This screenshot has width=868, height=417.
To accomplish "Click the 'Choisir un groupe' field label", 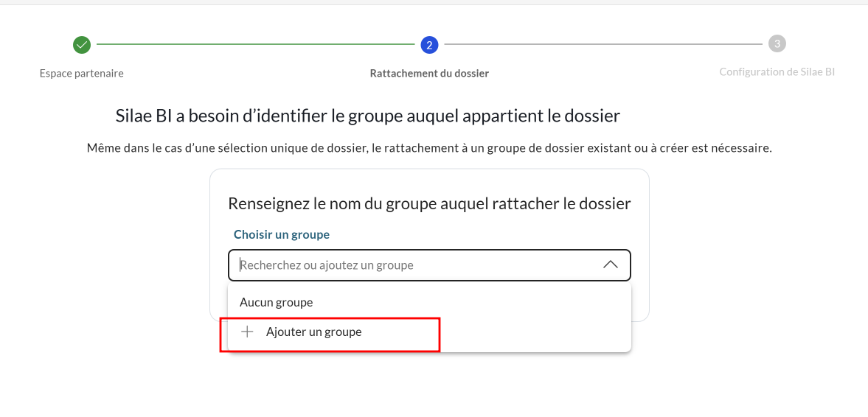I will pyautogui.click(x=281, y=234).
